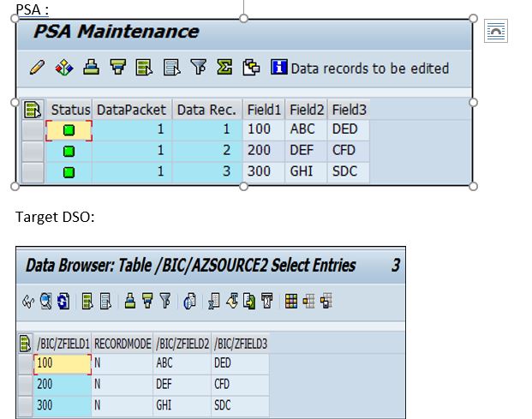532x419 pixels.
Task: Click green status light of PSA record 2
Action: point(69,152)
